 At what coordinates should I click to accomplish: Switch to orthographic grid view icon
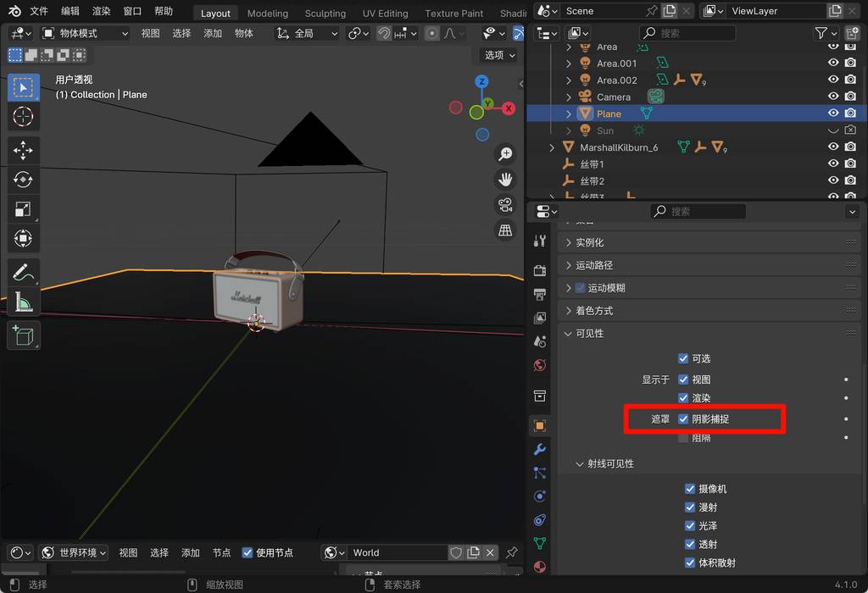tap(505, 230)
